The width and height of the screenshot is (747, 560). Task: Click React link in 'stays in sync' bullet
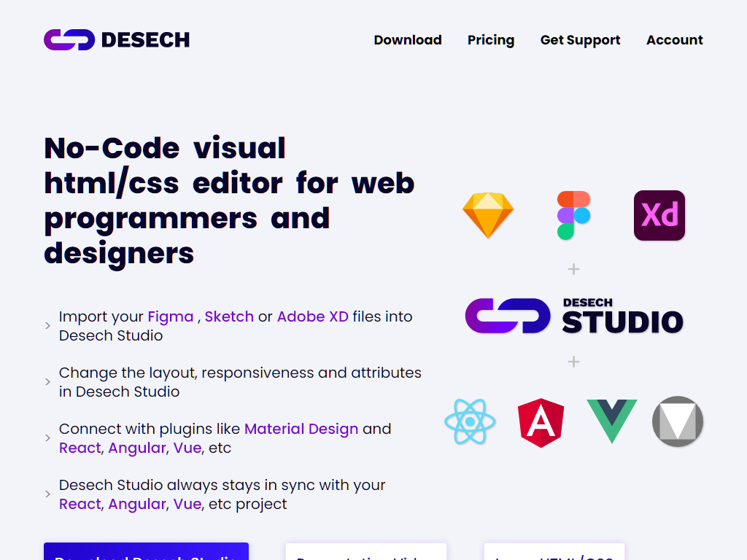pyautogui.click(x=80, y=505)
